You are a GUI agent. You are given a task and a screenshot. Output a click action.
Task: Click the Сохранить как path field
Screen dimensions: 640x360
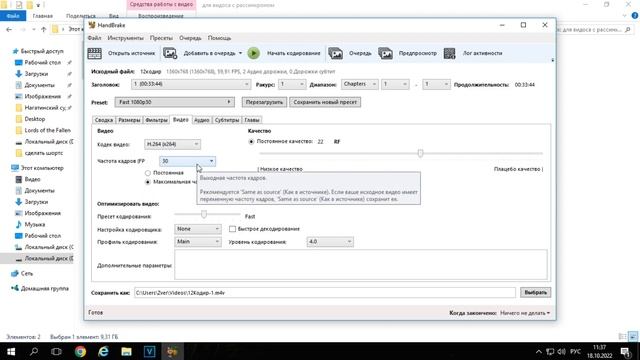click(325, 293)
